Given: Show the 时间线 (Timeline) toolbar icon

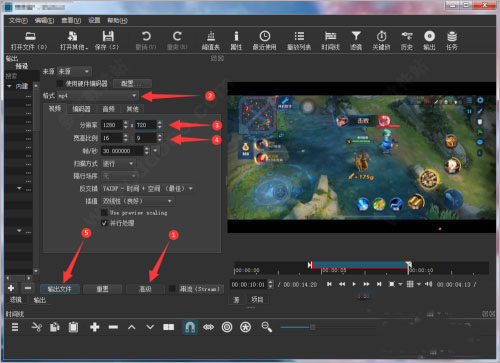Looking at the screenshot, I should pos(330,36).
